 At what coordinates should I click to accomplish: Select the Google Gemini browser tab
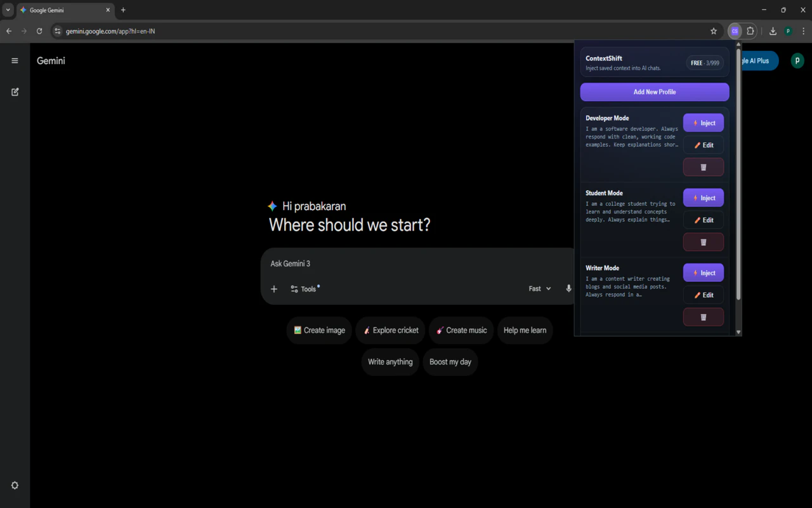pos(65,10)
